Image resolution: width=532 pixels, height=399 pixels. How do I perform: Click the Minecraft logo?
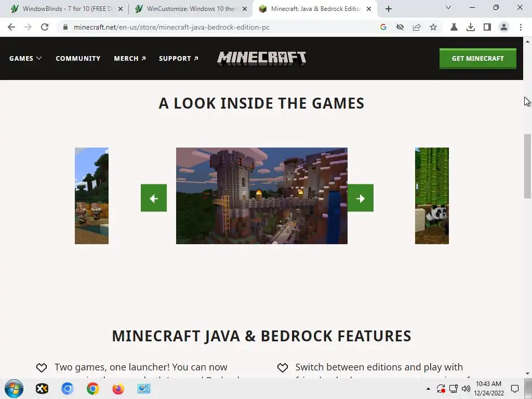[x=262, y=58]
